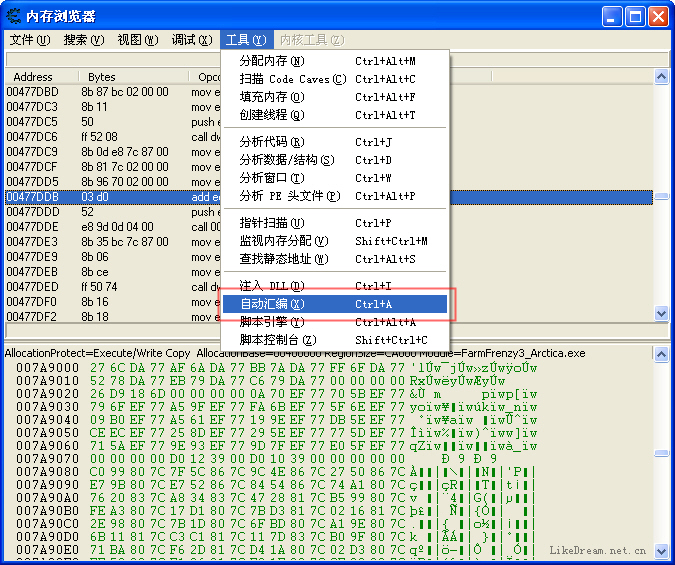Choose 脚本引擎 menu entry
Viewport: 675px width, 565px height.
coord(335,322)
